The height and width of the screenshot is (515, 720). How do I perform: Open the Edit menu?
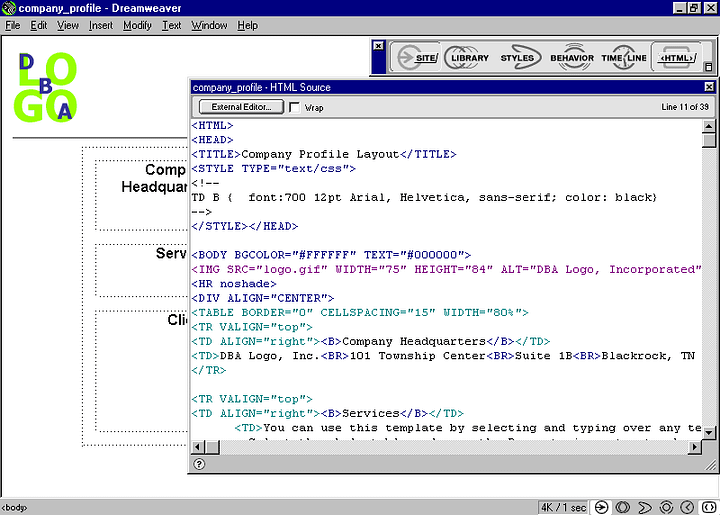click(x=39, y=25)
